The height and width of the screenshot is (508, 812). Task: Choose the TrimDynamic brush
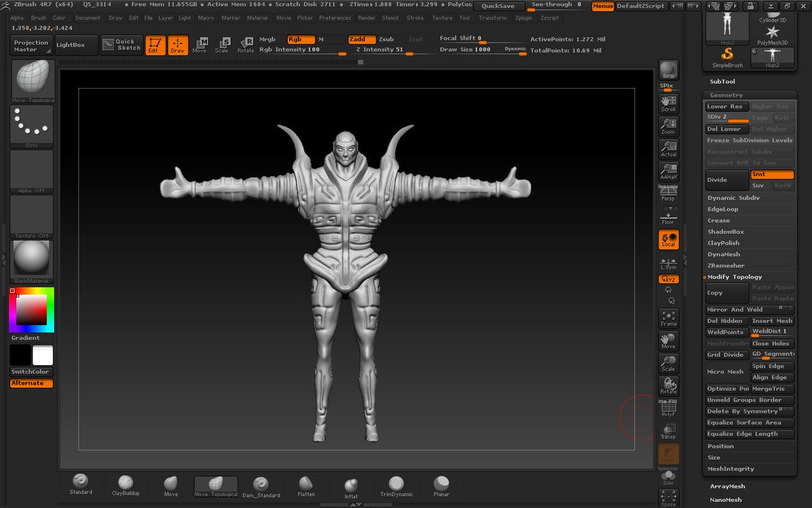click(396, 486)
